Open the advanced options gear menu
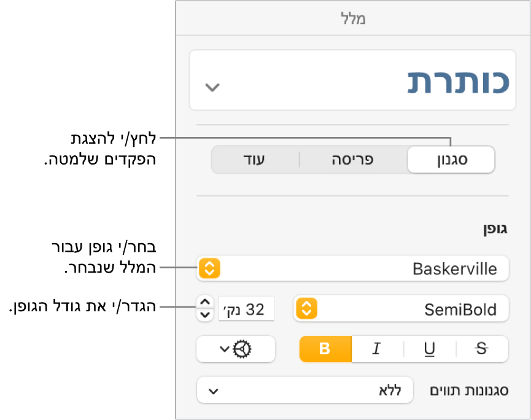 [244, 349]
